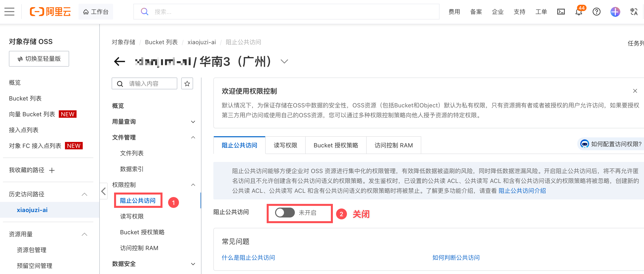Open 接入点列表 in the sidebar
This screenshot has height=274, width=644.
23,130
